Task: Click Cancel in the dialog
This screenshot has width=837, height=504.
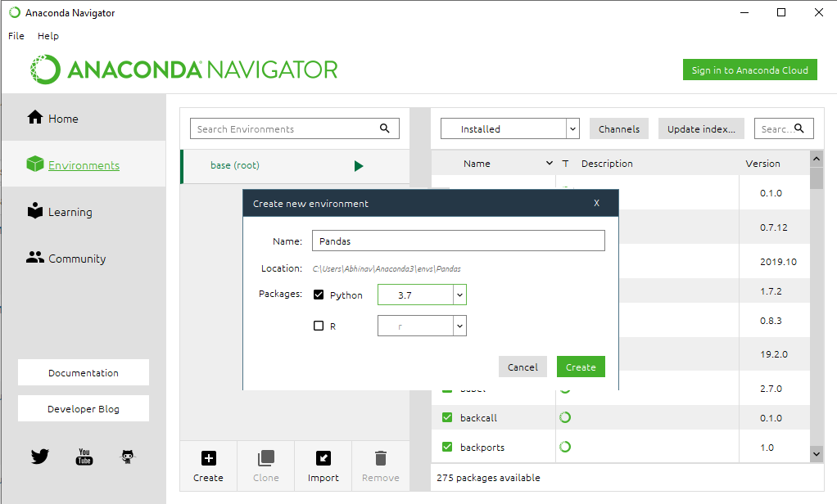Action: [x=523, y=367]
